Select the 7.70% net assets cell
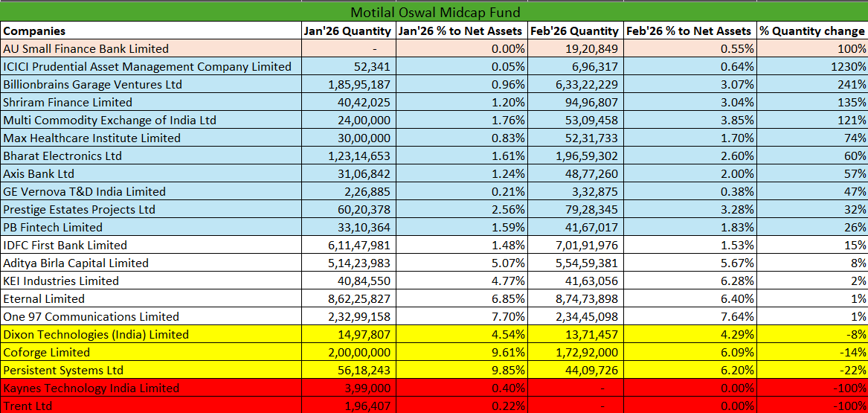Viewport: 868px width, 413px height. tap(462, 317)
